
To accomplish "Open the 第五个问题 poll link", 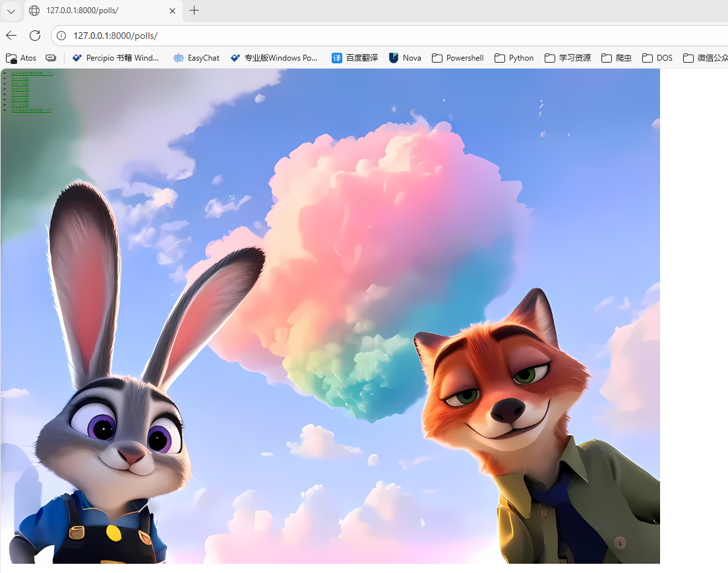I will coord(20,84).
